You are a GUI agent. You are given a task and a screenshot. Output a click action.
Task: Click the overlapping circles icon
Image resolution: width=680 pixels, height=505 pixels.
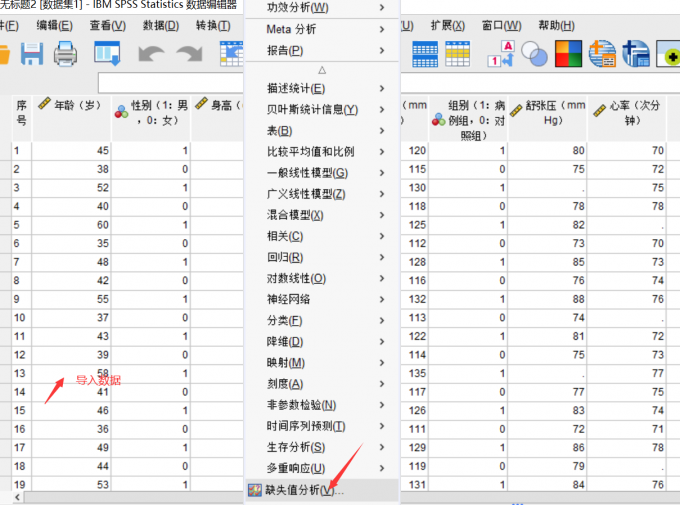coord(534,54)
